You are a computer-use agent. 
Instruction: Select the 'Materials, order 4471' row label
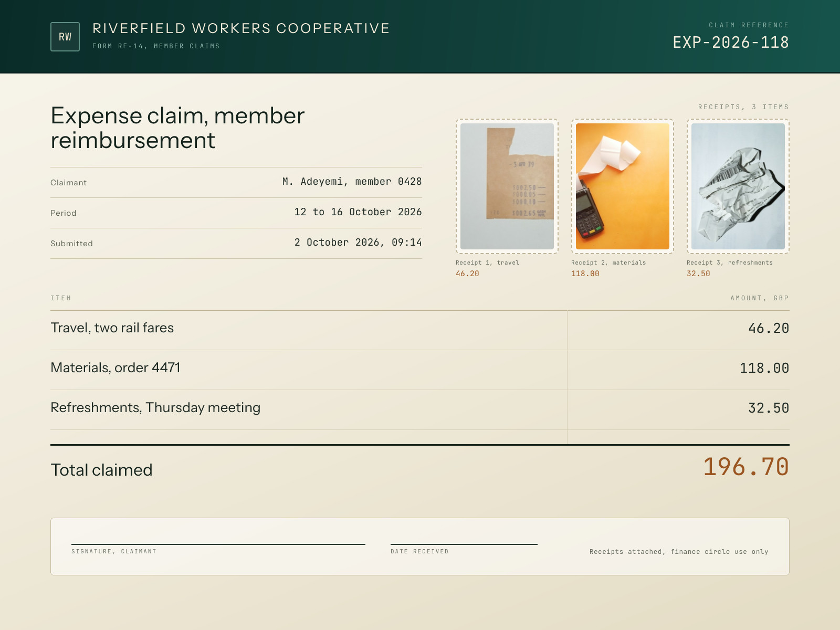(115, 368)
